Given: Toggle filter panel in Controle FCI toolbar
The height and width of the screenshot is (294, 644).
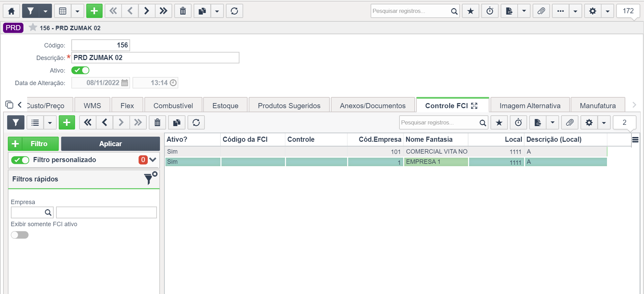Looking at the screenshot, I should (x=16, y=122).
